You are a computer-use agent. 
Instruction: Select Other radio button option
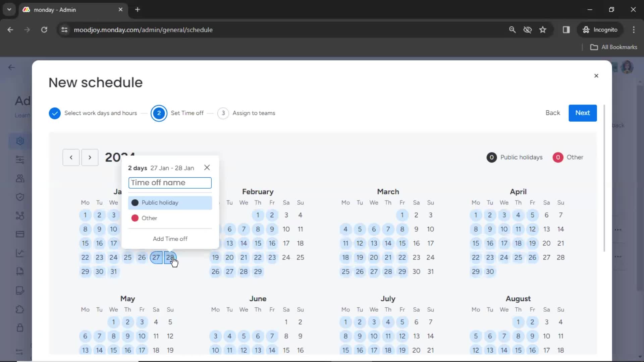pos(135,218)
